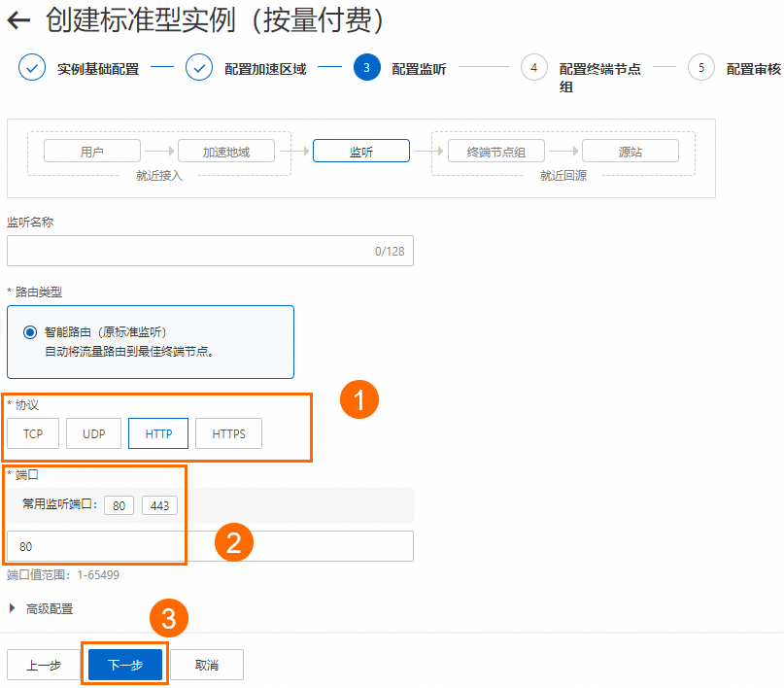784x688 pixels.
Task: Select 加速地域 box in the flow diagram
Action: [x=227, y=151]
